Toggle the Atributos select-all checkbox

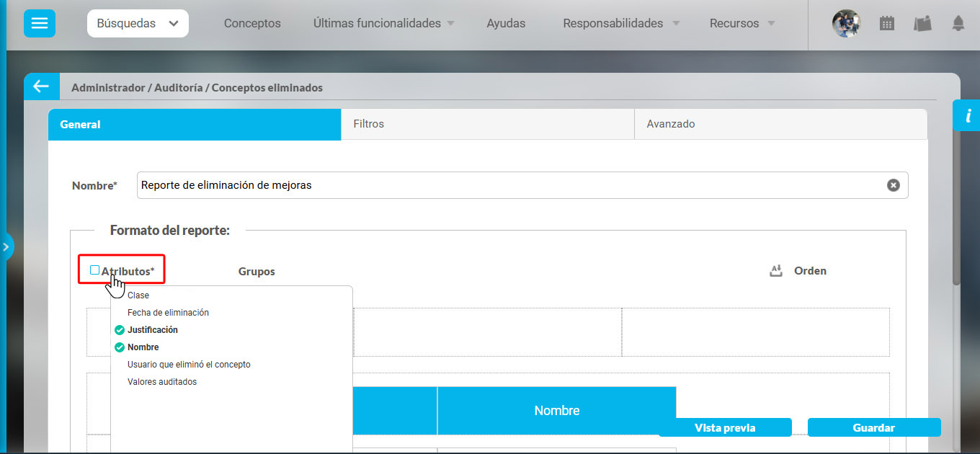94,270
